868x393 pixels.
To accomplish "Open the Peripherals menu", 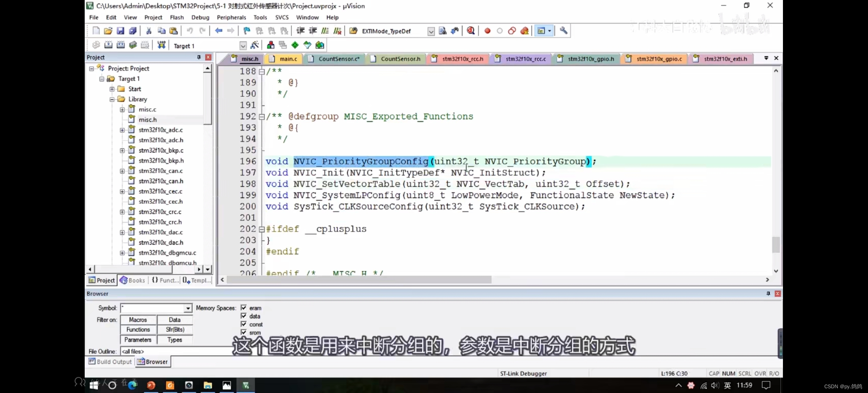I will (x=231, y=17).
